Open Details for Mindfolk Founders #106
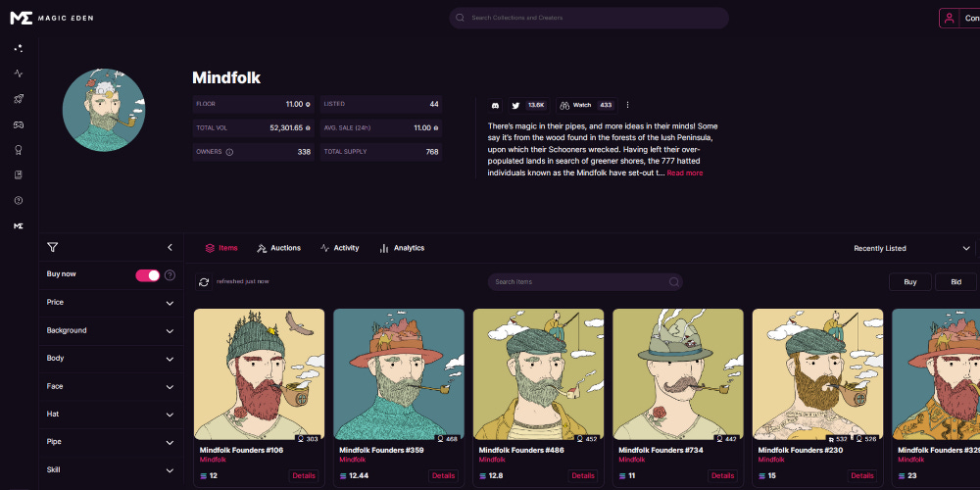 (x=304, y=475)
